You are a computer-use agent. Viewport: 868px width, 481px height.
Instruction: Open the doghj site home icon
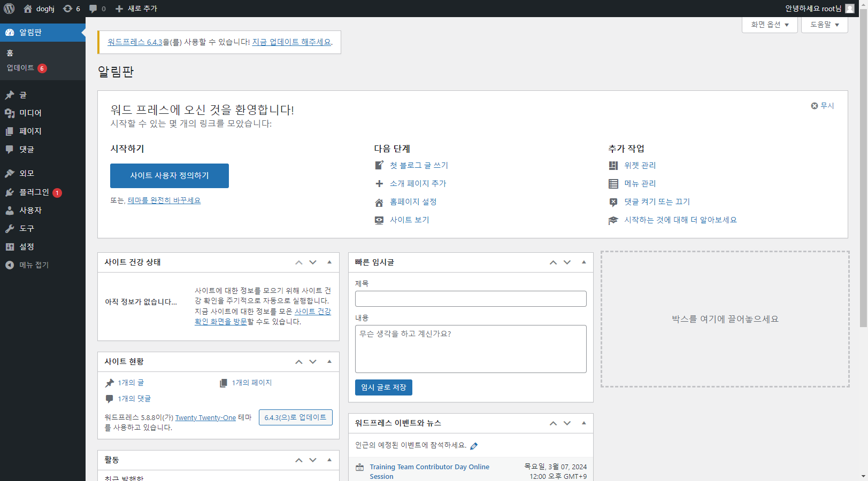click(28, 9)
